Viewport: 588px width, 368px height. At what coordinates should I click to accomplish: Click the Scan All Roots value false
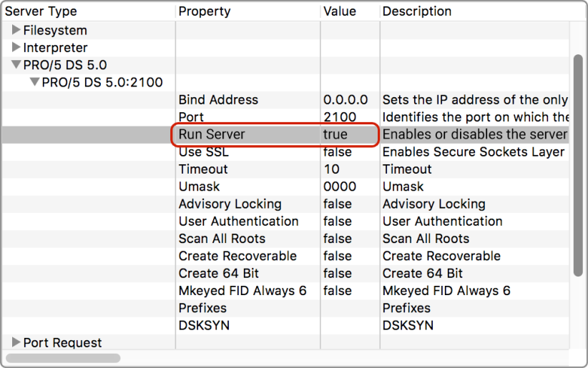pyautogui.click(x=338, y=239)
